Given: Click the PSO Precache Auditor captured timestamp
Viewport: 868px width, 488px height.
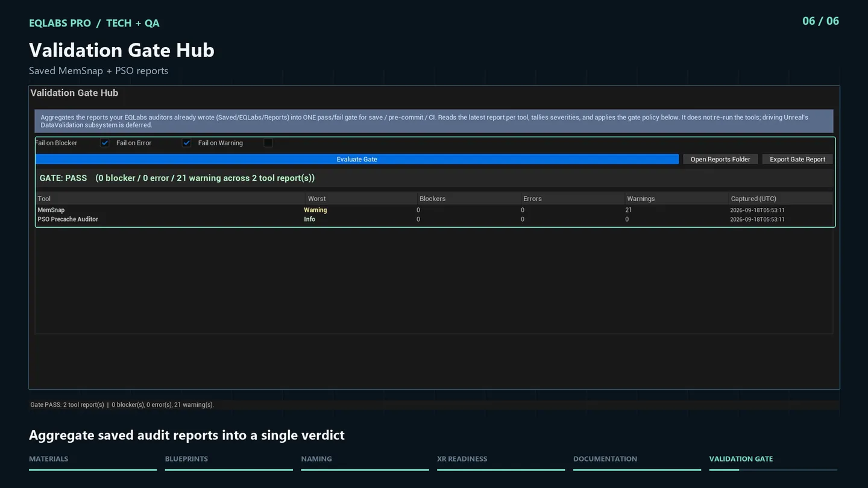Looking at the screenshot, I should 757,219.
